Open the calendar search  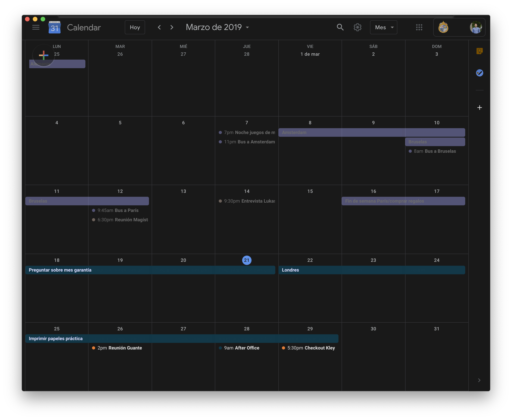pyautogui.click(x=340, y=27)
